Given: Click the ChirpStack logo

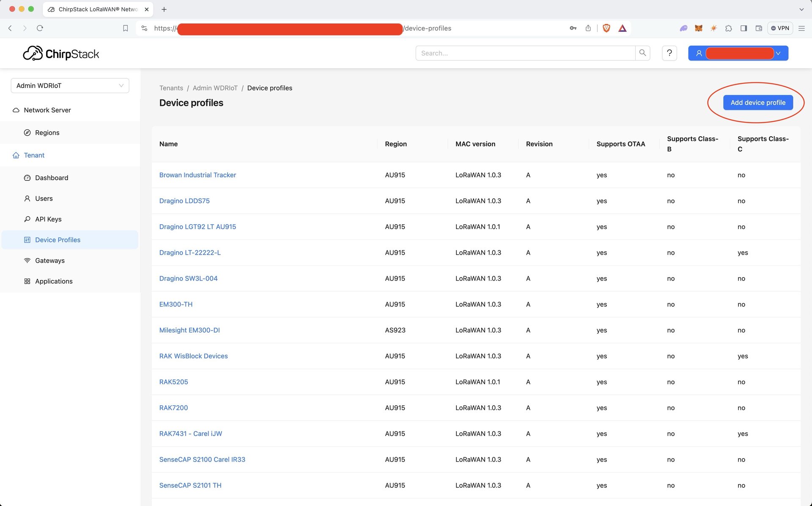Looking at the screenshot, I should pyautogui.click(x=61, y=53).
